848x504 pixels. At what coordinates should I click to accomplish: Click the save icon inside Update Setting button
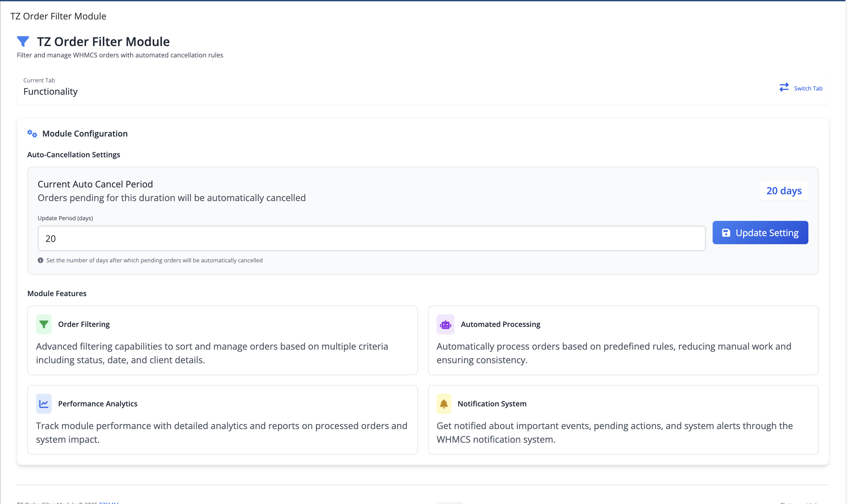click(x=726, y=232)
